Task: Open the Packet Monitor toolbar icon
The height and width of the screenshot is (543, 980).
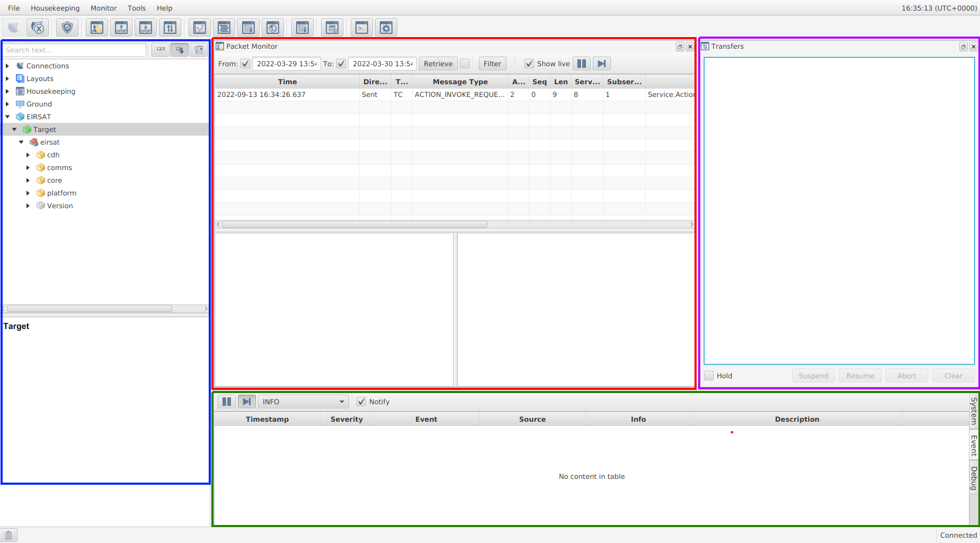Action: [96, 28]
